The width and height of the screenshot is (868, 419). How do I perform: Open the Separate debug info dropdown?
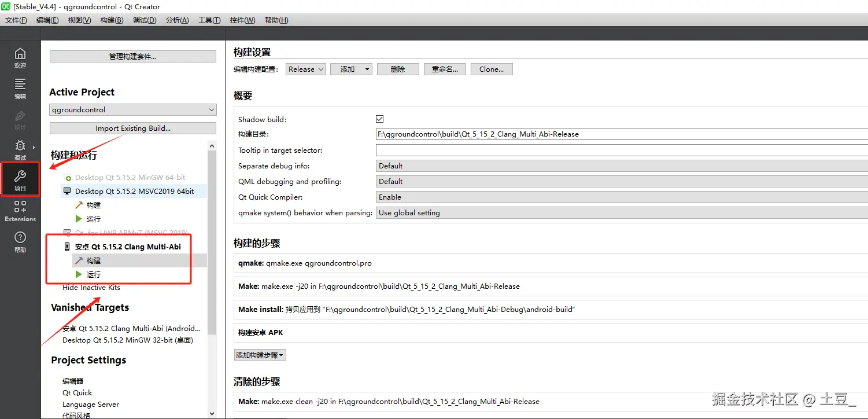tap(622, 166)
